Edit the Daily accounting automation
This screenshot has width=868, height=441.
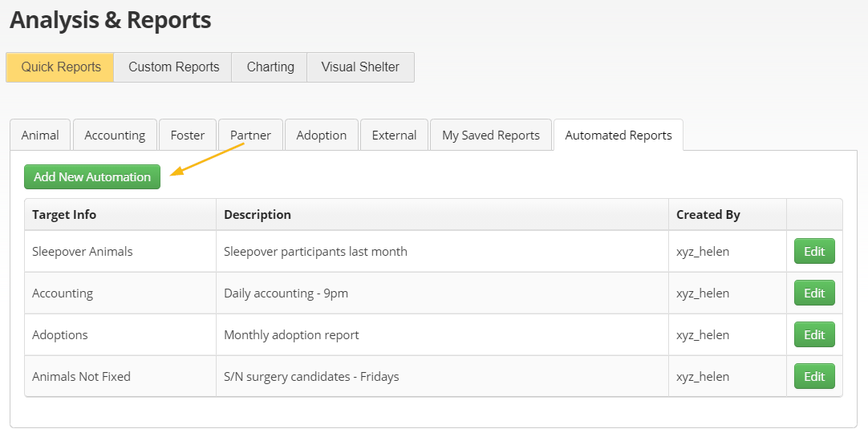(x=814, y=293)
